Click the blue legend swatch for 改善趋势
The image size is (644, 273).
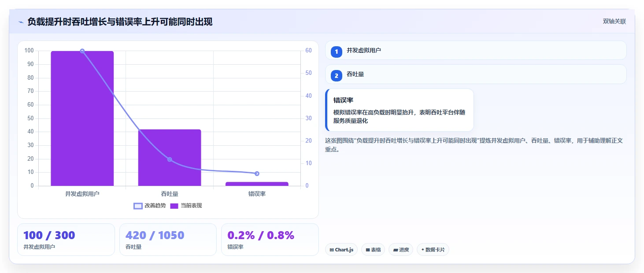138,206
